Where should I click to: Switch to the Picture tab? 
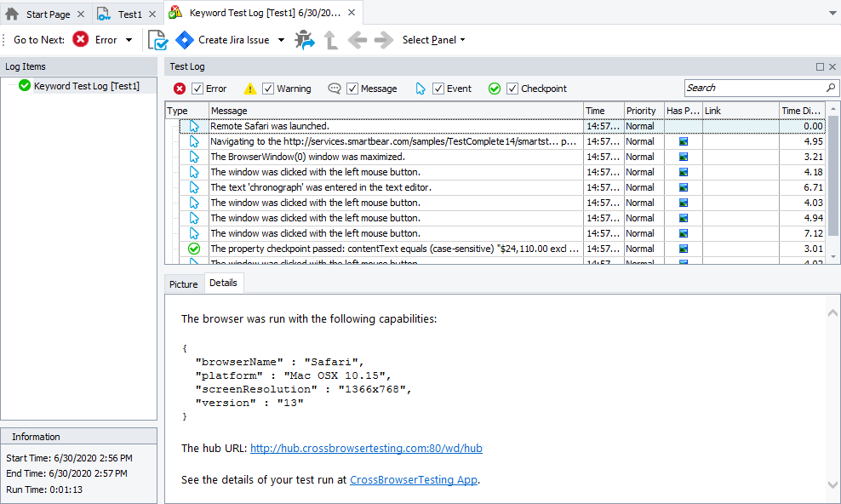[183, 284]
